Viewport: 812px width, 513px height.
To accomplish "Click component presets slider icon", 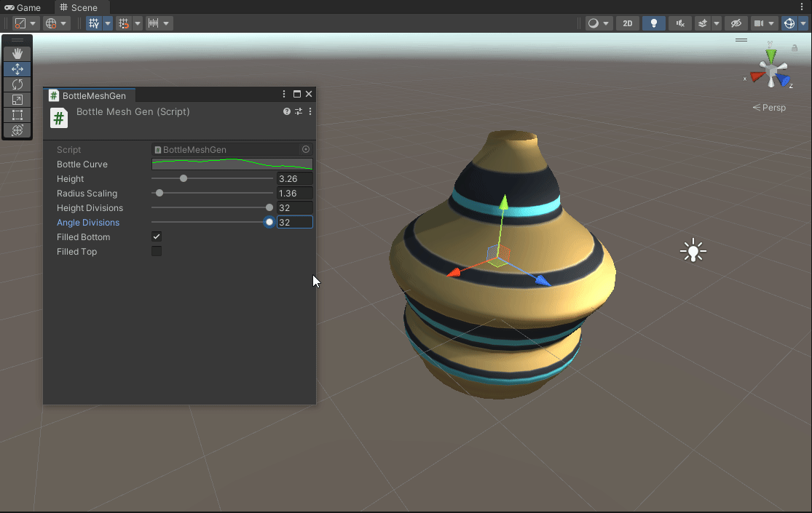I will coord(299,111).
